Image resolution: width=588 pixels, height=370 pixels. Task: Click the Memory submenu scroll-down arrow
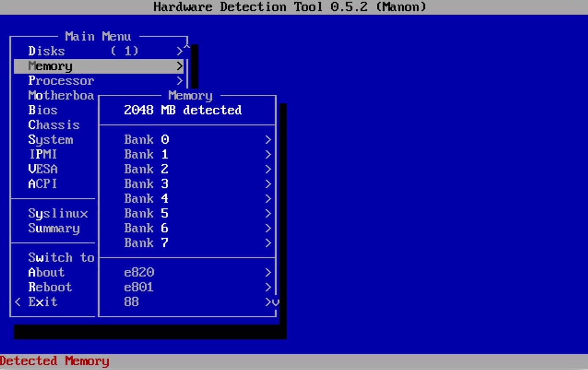[x=276, y=302]
